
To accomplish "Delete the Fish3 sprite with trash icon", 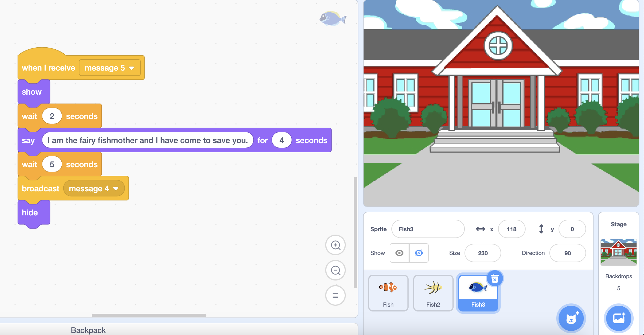I will (x=495, y=278).
